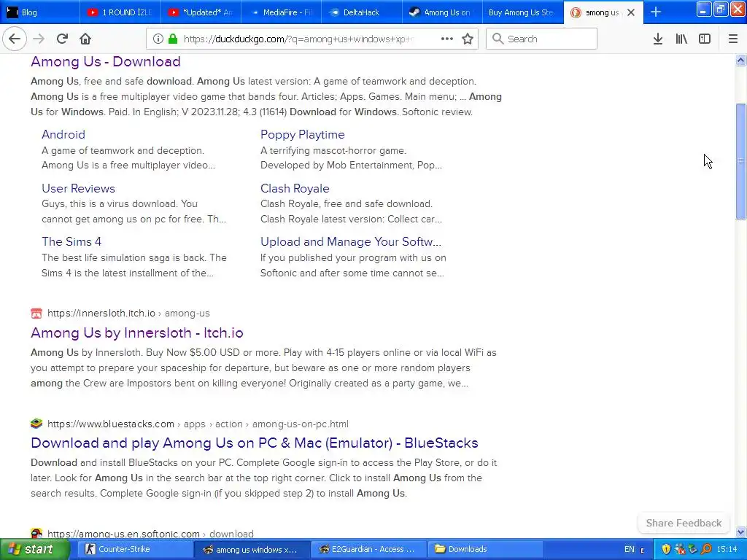Switch to the '1 ROUND İZLE' YouTube tab

pos(120,12)
